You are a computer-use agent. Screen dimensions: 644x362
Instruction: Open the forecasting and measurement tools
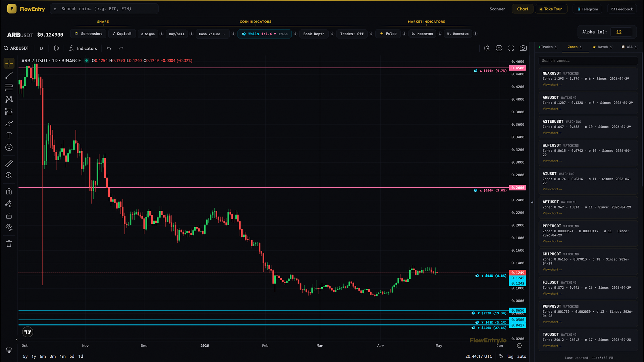click(x=9, y=112)
